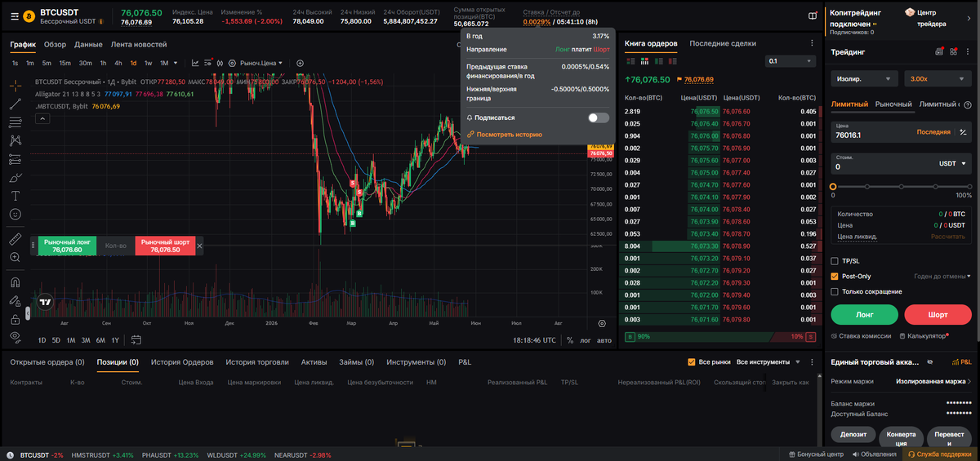Open order book three-dot menu
This screenshot has width=980, height=461.
click(x=811, y=43)
